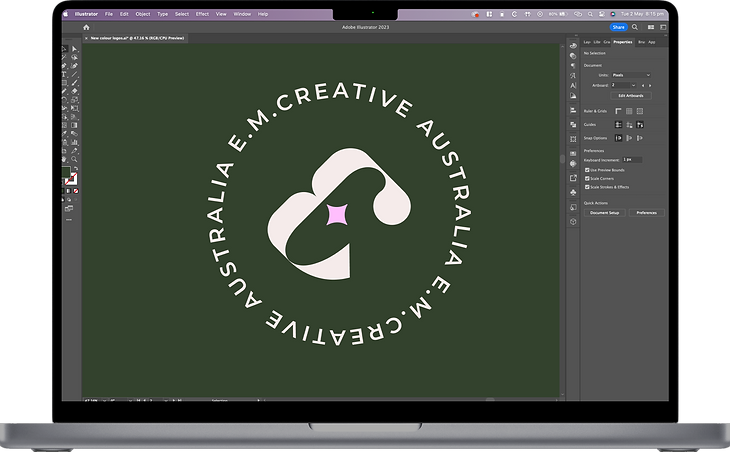The height and width of the screenshot is (452, 730).
Task: Toggle Scale Corners checkbox
Action: 587,178
